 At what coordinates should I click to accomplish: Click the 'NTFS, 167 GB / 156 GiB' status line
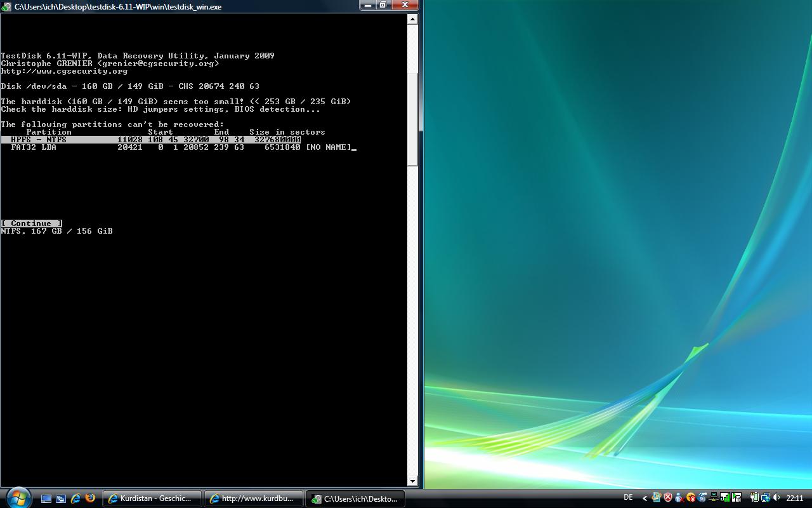click(x=56, y=231)
